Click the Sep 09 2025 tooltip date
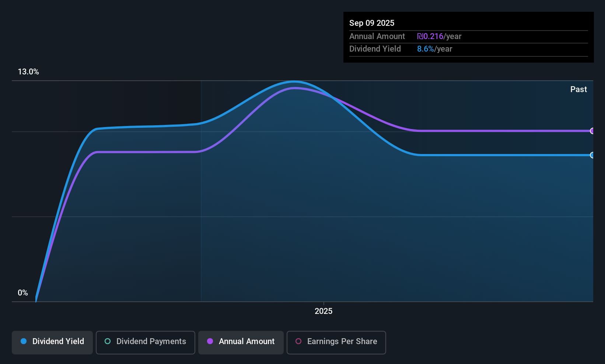 pos(372,23)
